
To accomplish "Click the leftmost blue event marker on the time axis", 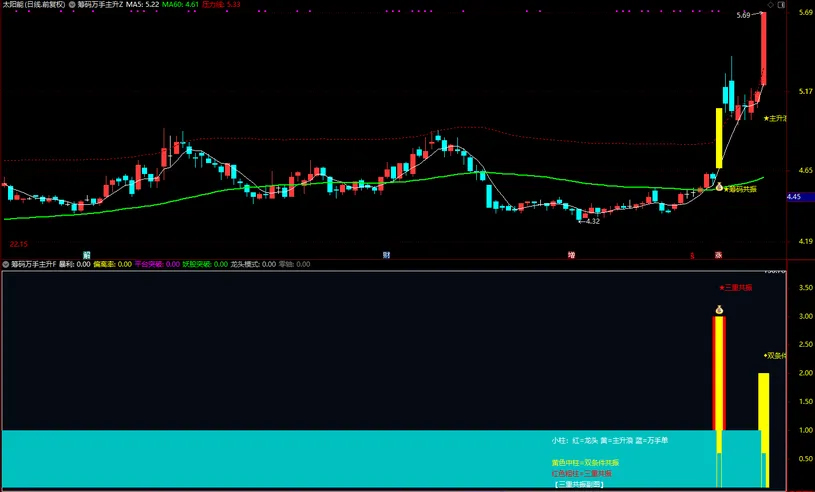I will (87, 255).
